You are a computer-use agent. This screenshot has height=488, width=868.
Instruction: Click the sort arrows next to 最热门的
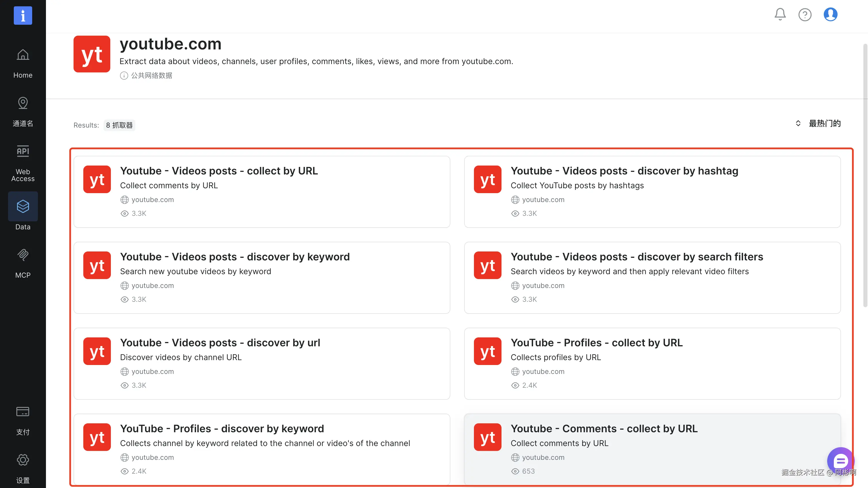tap(798, 123)
